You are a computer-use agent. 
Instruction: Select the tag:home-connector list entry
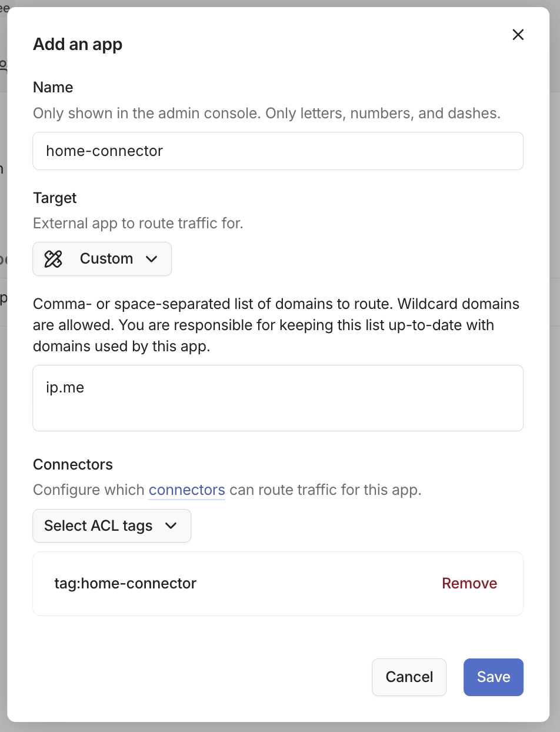pyautogui.click(x=125, y=583)
